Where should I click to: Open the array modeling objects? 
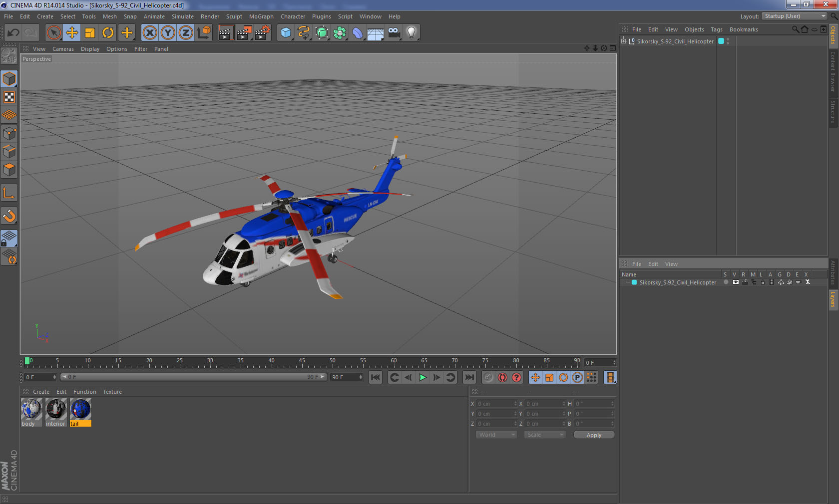[x=340, y=33]
